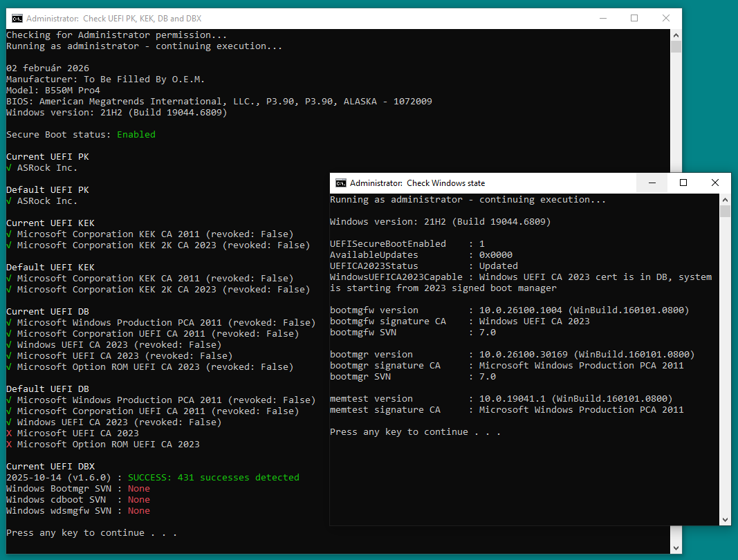Screen dimensions: 738x560
Task: Minimize the Check Windows state window
Action: 652,183
